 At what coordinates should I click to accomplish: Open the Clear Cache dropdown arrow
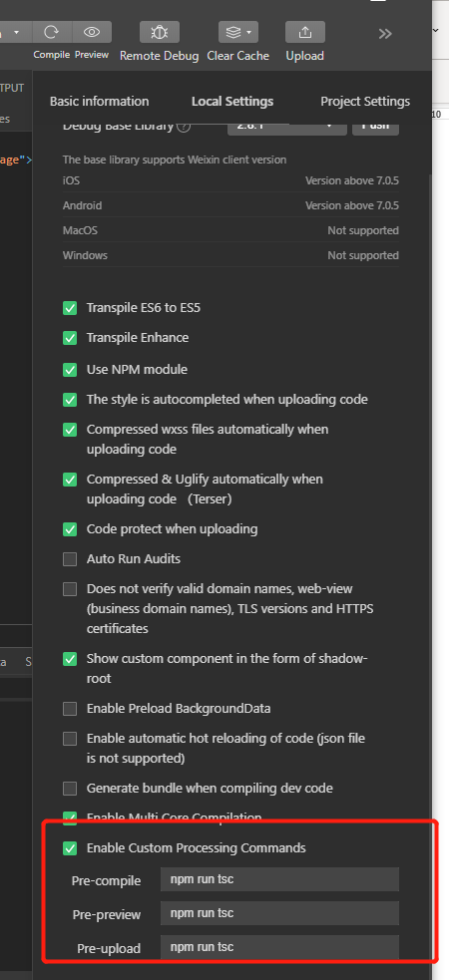(x=249, y=32)
